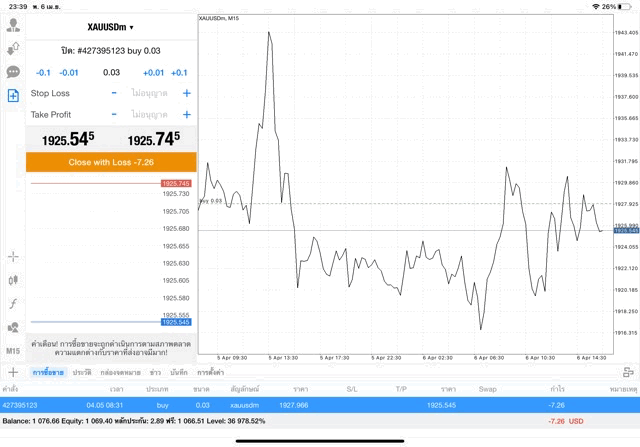Viewport: 640px width, 447px height.
Task: Change the M15 timeframe in sidebar
Action: click(x=13, y=351)
